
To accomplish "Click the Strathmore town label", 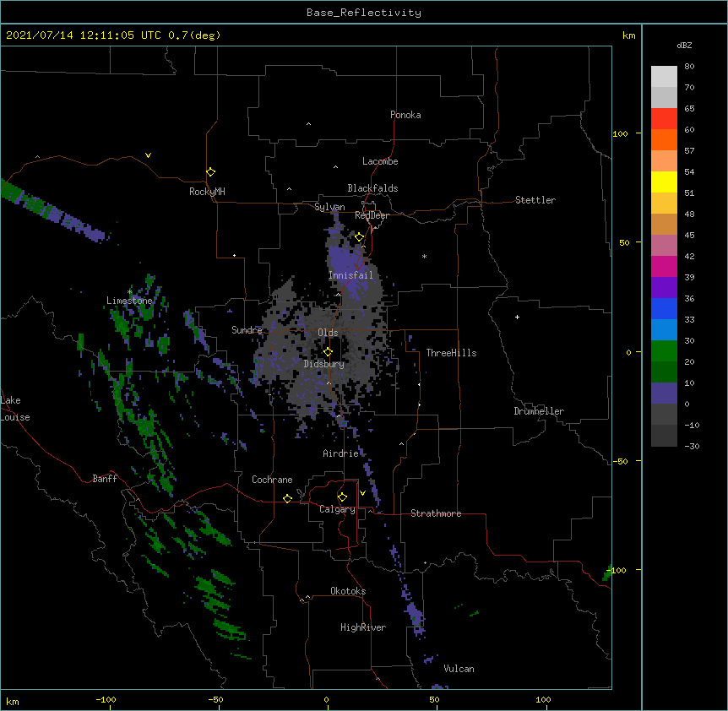I will [x=436, y=513].
